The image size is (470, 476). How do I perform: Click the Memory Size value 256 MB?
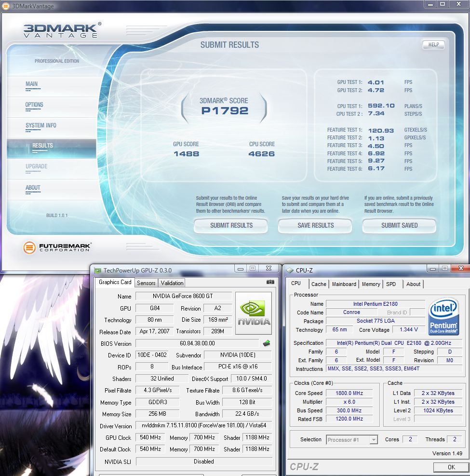(x=158, y=414)
